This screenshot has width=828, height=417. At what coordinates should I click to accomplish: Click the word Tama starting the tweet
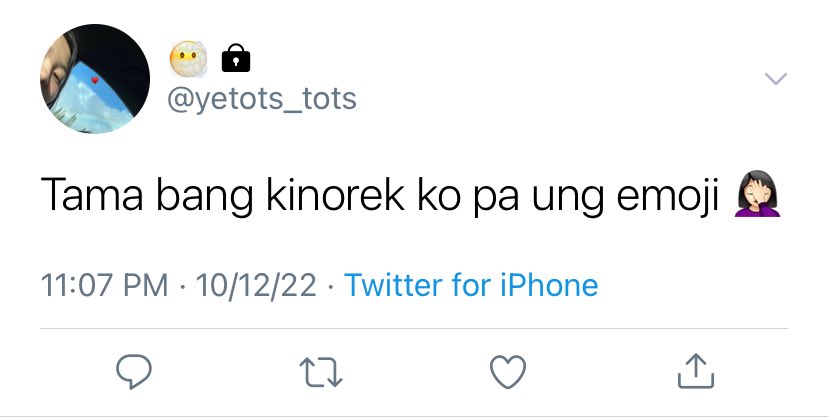tap(92, 195)
